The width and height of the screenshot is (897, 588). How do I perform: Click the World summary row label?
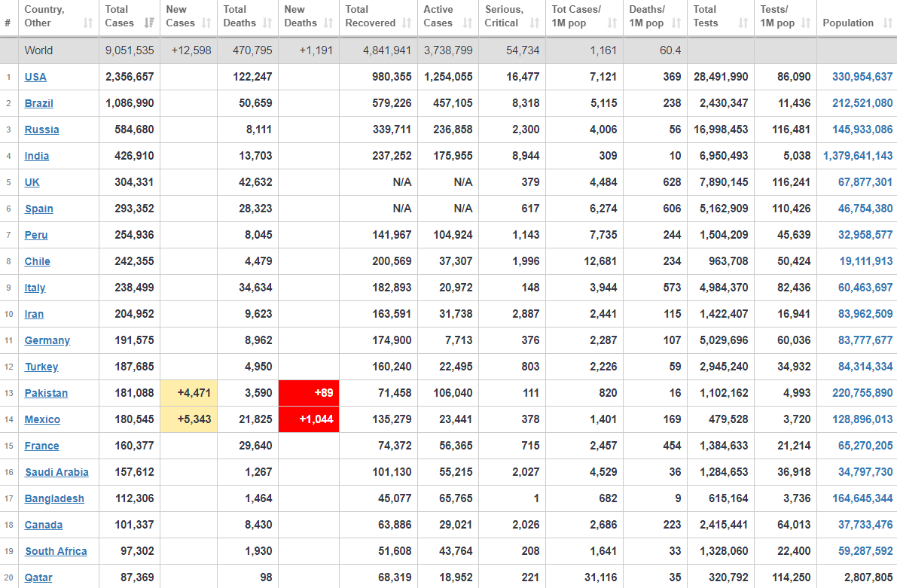click(x=39, y=50)
